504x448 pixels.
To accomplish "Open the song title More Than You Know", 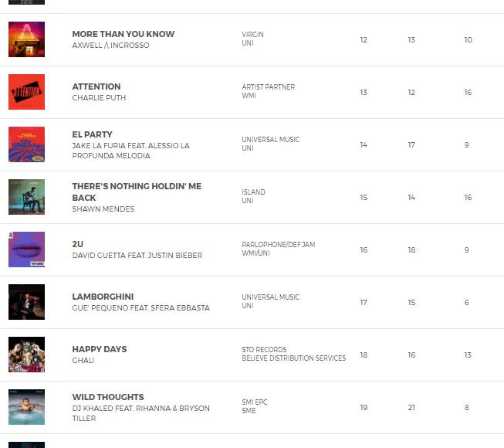I will (123, 34).
